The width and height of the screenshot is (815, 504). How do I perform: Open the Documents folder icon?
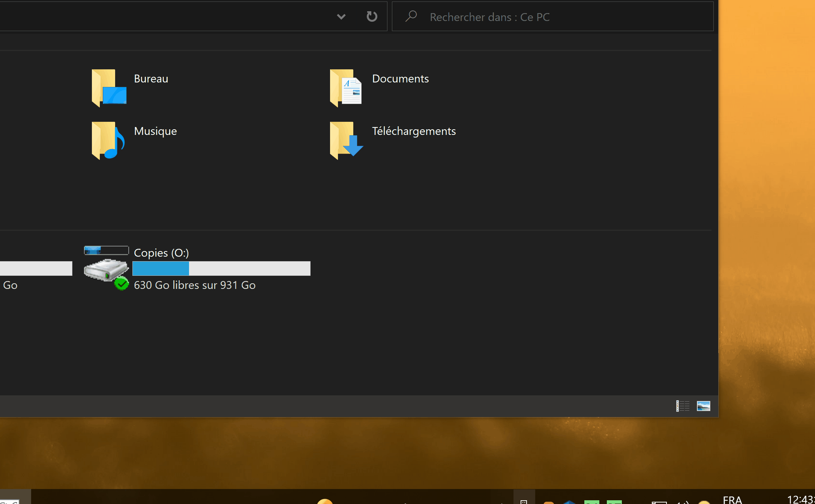(346, 88)
